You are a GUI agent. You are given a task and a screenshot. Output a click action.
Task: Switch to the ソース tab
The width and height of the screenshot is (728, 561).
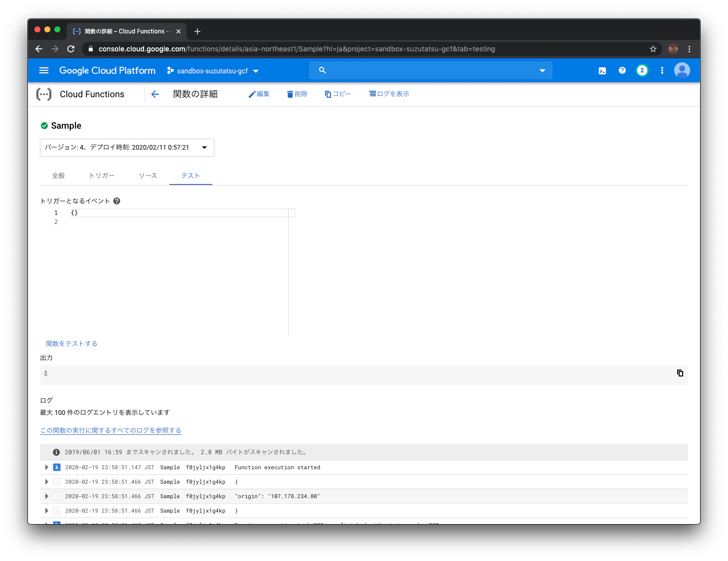pyautogui.click(x=148, y=176)
